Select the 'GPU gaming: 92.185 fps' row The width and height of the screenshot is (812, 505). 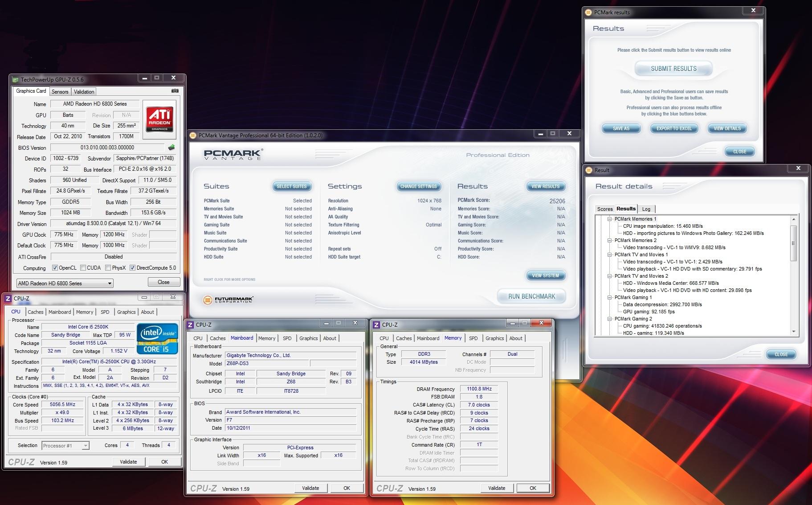click(x=649, y=312)
